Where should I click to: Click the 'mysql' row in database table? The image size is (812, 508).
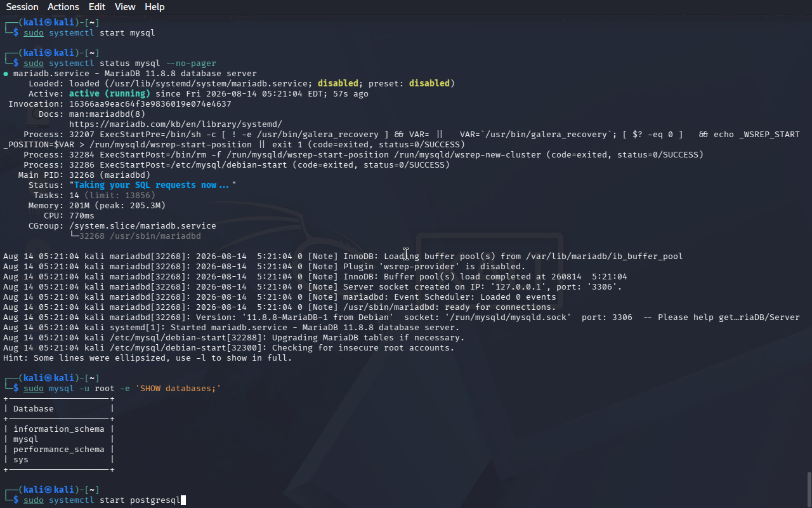pos(58,439)
